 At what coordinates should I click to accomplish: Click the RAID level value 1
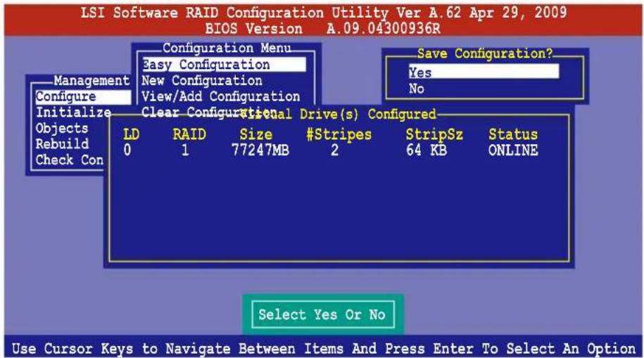pyautogui.click(x=185, y=151)
